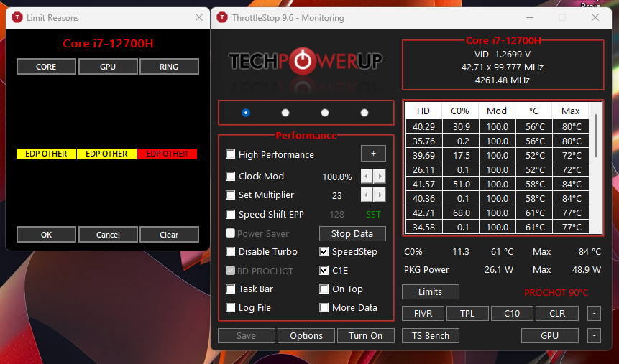Click Clear in the Limit Reasons window
This screenshot has height=364, width=619.
pos(169,235)
